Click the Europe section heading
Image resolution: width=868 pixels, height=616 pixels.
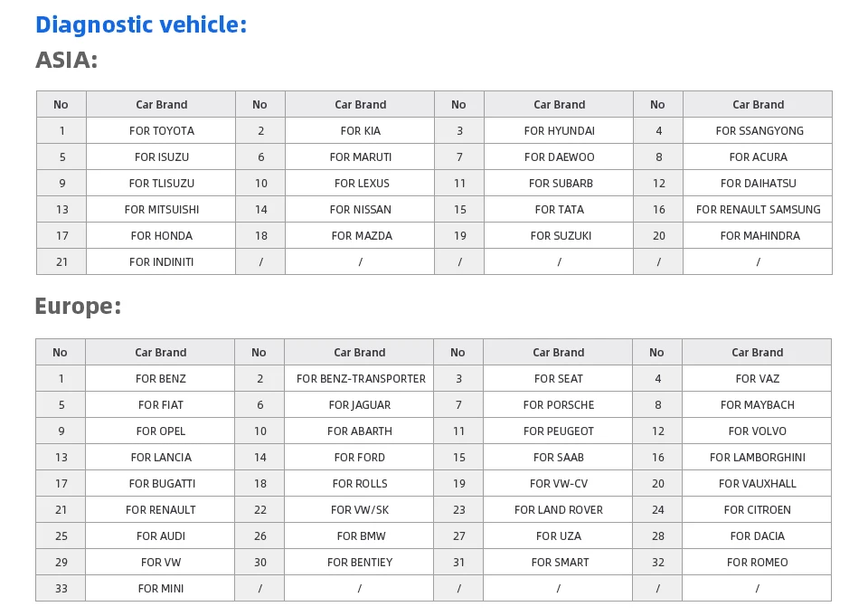click(78, 306)
